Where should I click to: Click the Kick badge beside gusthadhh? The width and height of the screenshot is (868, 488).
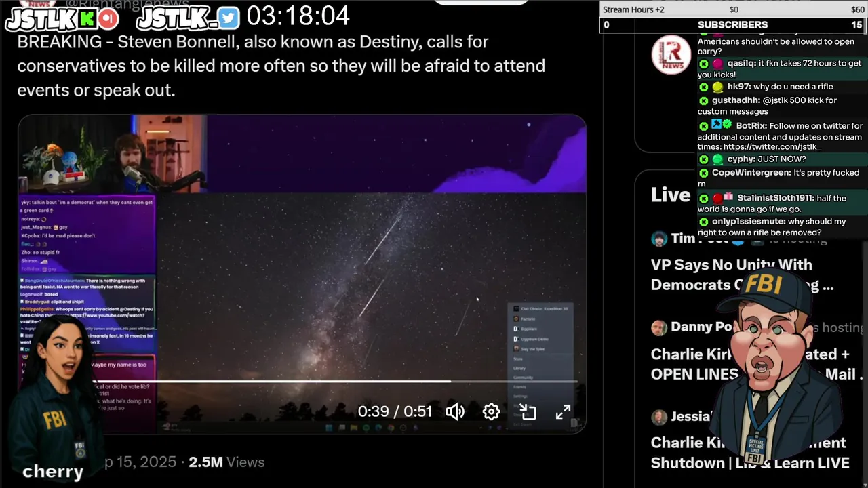coord(703,100)
